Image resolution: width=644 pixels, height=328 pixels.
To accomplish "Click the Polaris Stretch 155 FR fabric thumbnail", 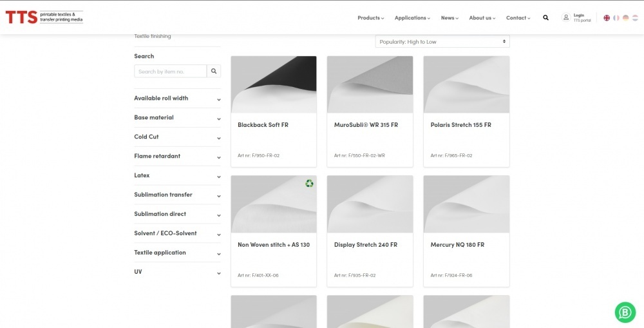I will [x=466, y=84].
